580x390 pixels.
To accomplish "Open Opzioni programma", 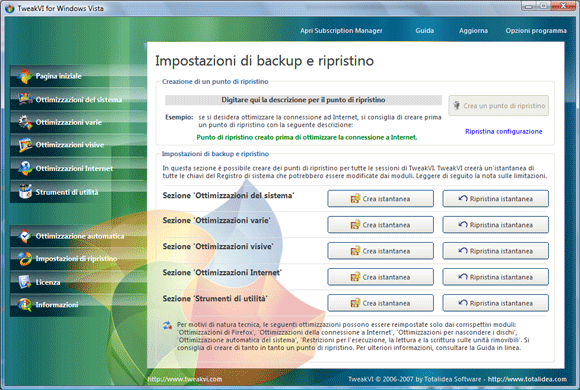I will point(536,31).
